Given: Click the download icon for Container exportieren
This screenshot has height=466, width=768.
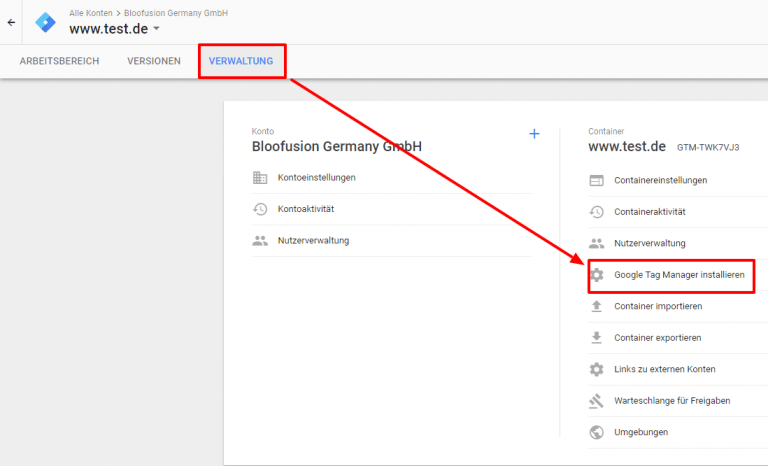Looking at the screenshot, I should click(x=597, y=338).
